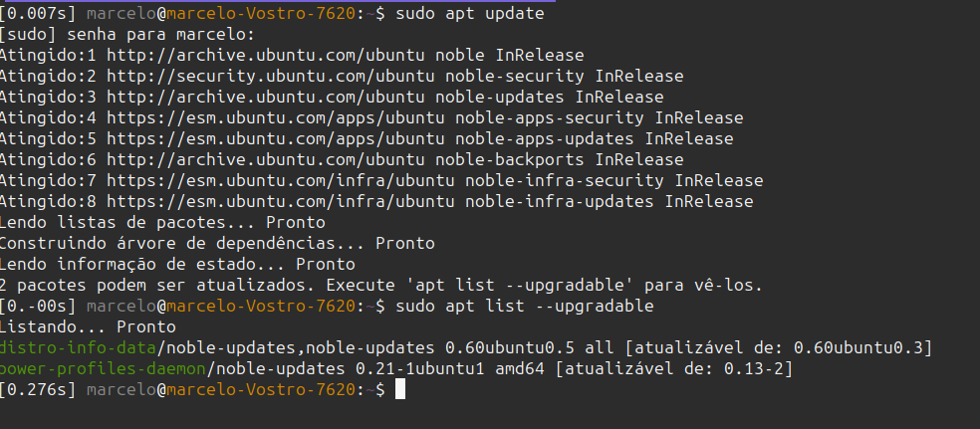Click the block cursor at the last prompt
Image resolution: width=980 pixels, height=429 pixels.
tap(401, 390)
